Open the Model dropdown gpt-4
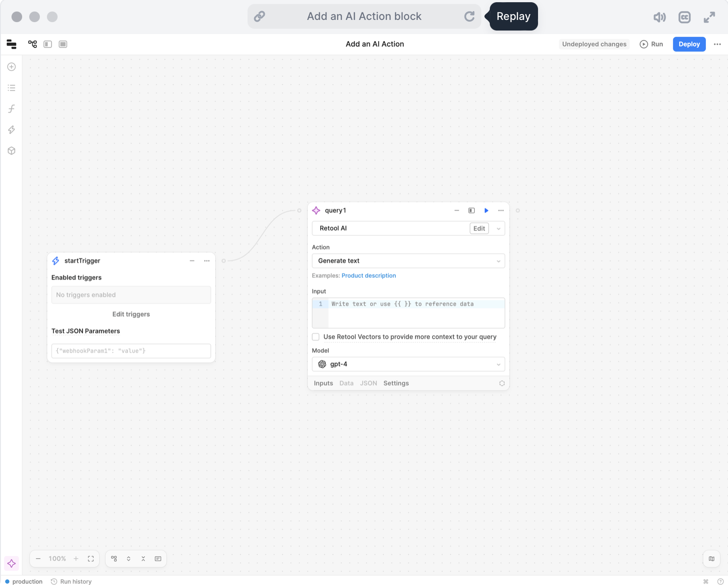 pyautogui.click(x=408, y=364)
